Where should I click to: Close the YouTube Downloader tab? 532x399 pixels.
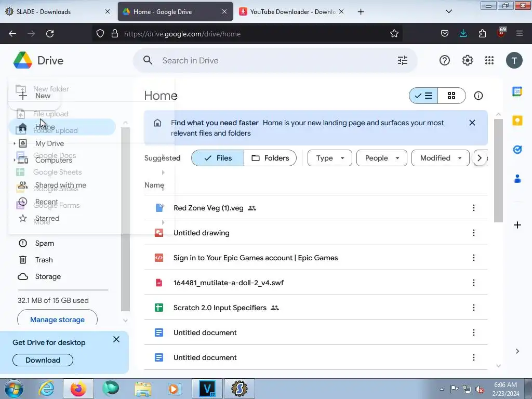pos(341,11)
